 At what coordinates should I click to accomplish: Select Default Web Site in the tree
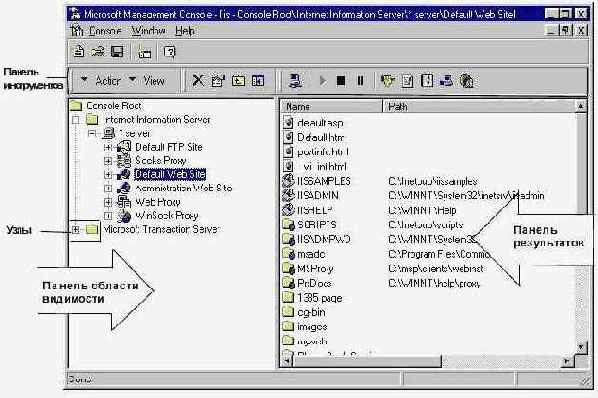pos(170,174)
